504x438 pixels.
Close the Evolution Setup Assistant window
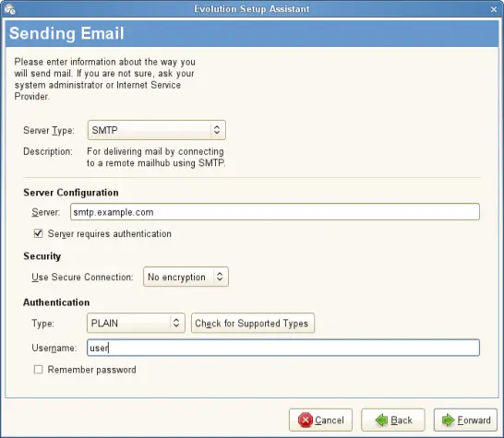click(494, 9)
